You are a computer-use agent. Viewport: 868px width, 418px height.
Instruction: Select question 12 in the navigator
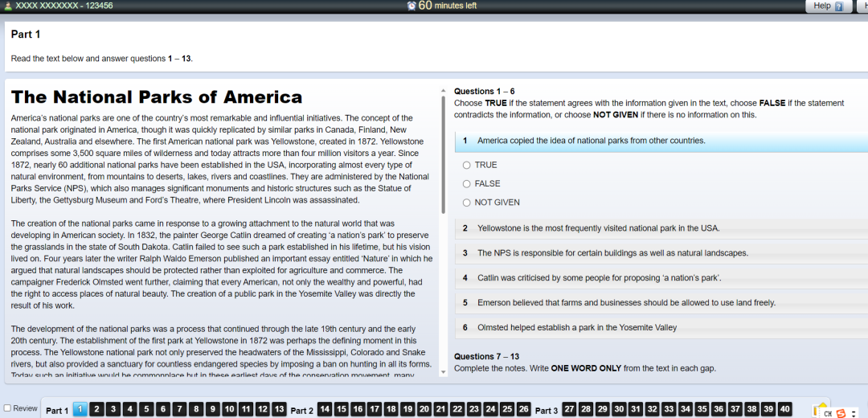point(263,410)
